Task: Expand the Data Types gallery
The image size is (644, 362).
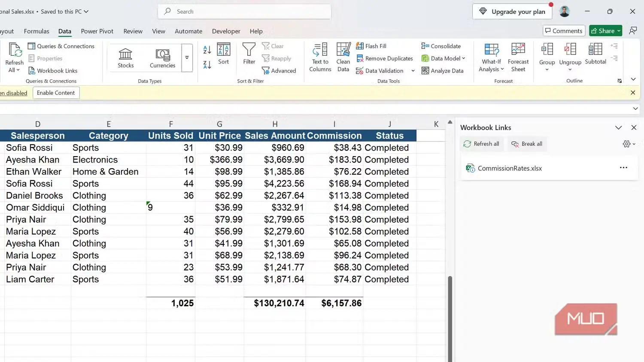Action: tap(187, 57)
